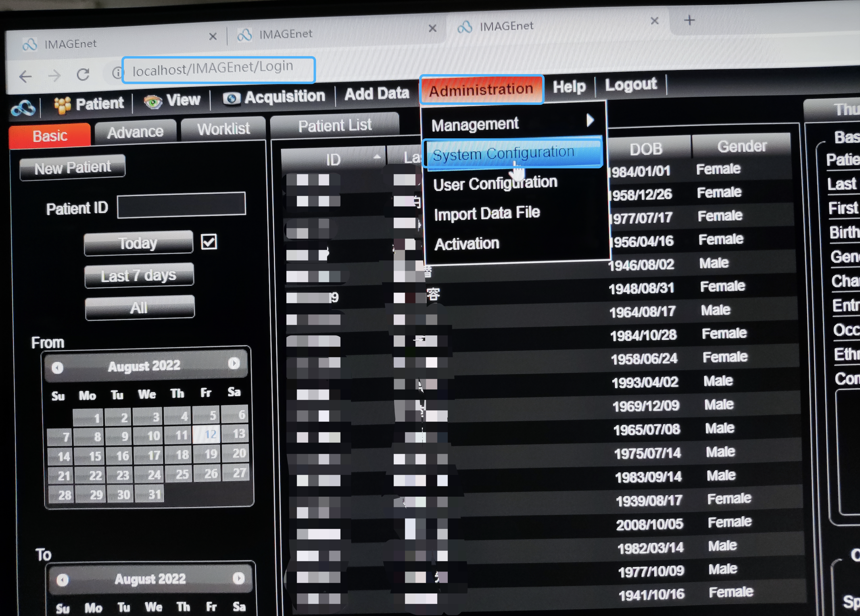
Task: Select patient row with DOB 1984/01/01
Action: 536,171
